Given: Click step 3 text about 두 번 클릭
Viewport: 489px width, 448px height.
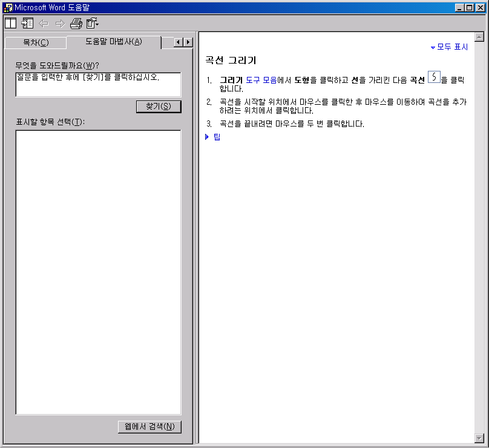Looking at the screenshot, I should click(x=292, y=124).
